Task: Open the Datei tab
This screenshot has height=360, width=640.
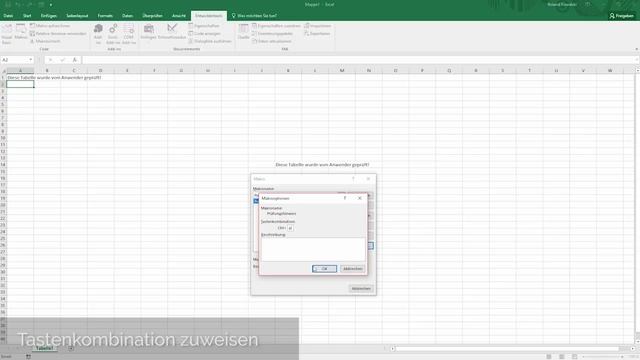Action: click(x=8, y=16)
